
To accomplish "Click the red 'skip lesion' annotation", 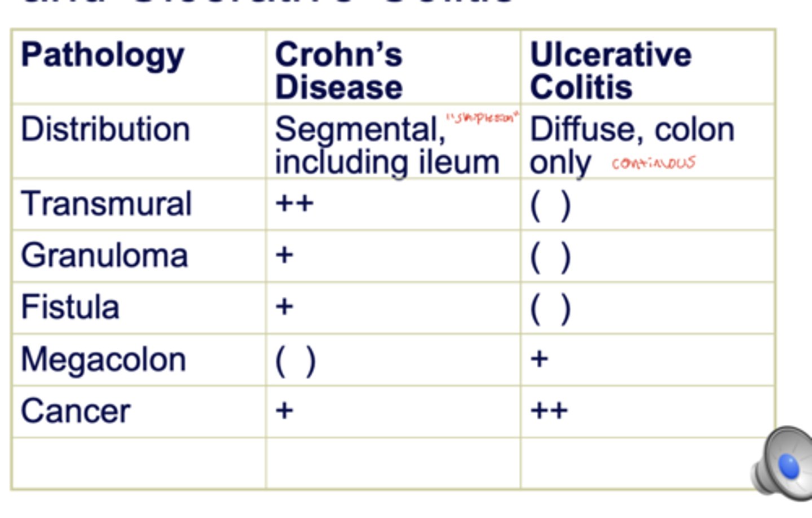I will [x=482, y=118].
